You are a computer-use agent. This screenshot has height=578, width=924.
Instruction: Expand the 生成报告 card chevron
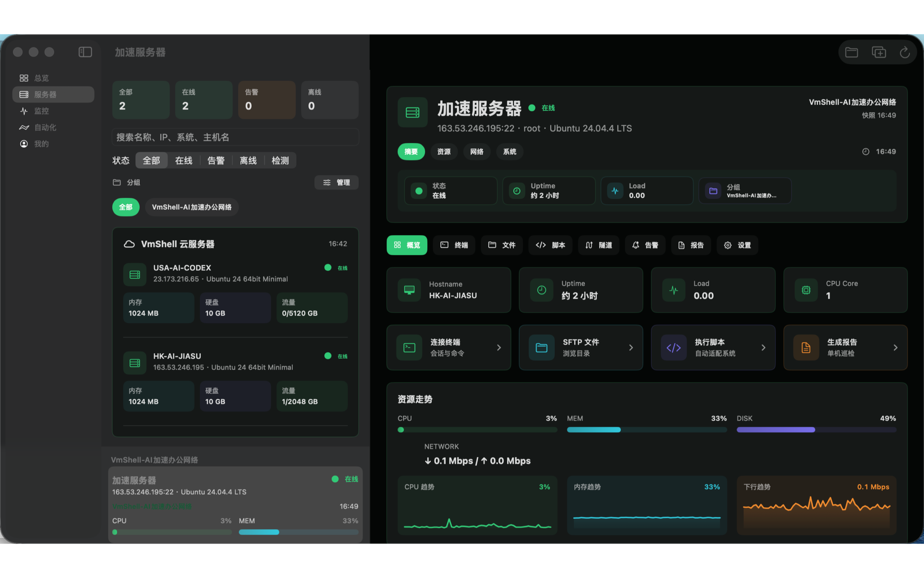click(x=895, y=348)
